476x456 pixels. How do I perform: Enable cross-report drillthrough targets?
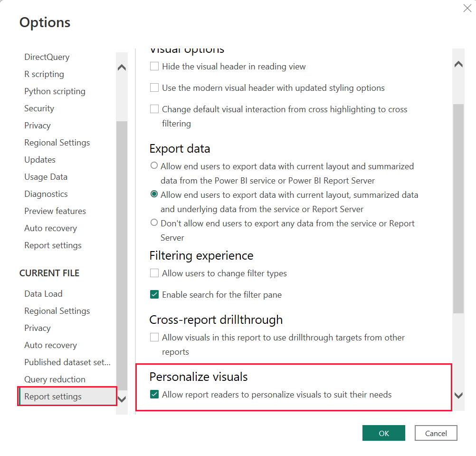click(x=154, y=337)
